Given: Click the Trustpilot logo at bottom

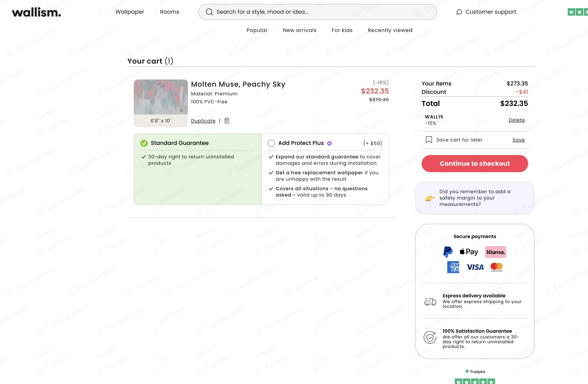Looking at the screenshot, I should [x=475, y=371].
